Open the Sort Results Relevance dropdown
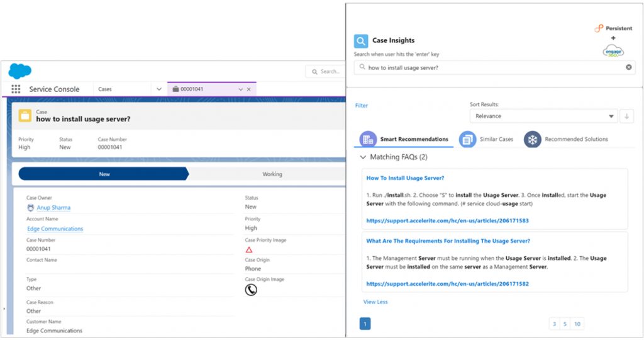This screenshot has width=644, height=340. pos(543,116)
